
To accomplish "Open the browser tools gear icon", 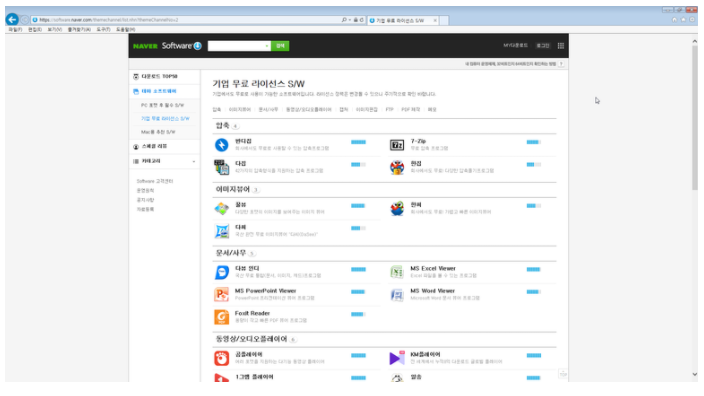I will click(692, 20).
